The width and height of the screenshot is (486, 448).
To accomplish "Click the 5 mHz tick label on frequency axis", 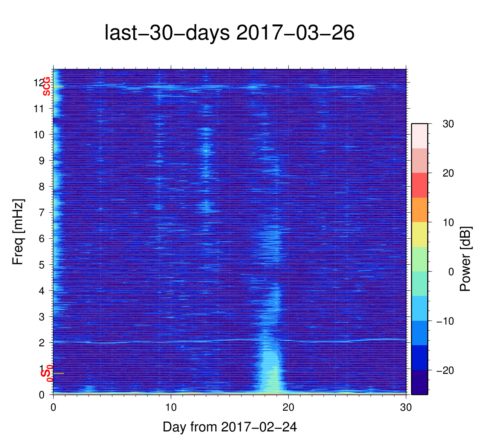I will click(42, 265).
